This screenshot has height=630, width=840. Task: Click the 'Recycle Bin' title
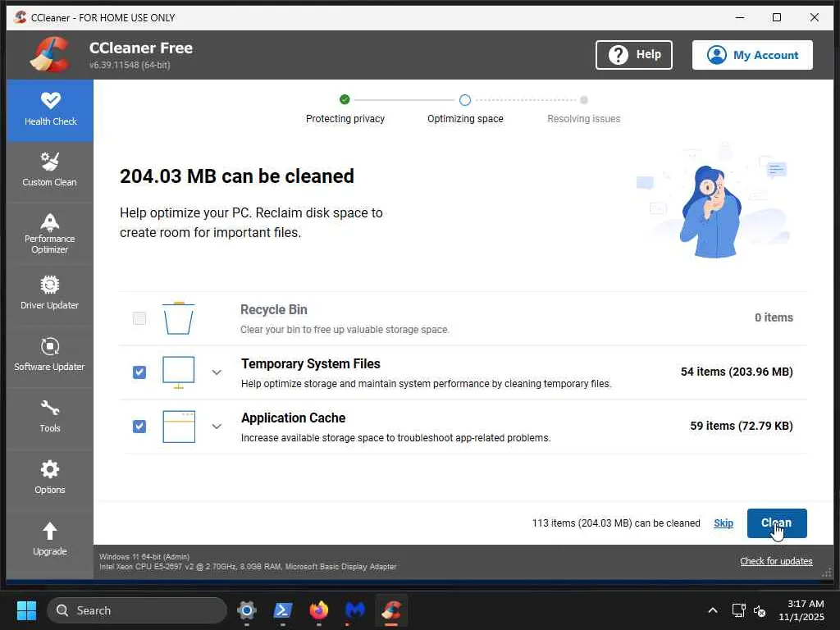[x=274, y=309]
